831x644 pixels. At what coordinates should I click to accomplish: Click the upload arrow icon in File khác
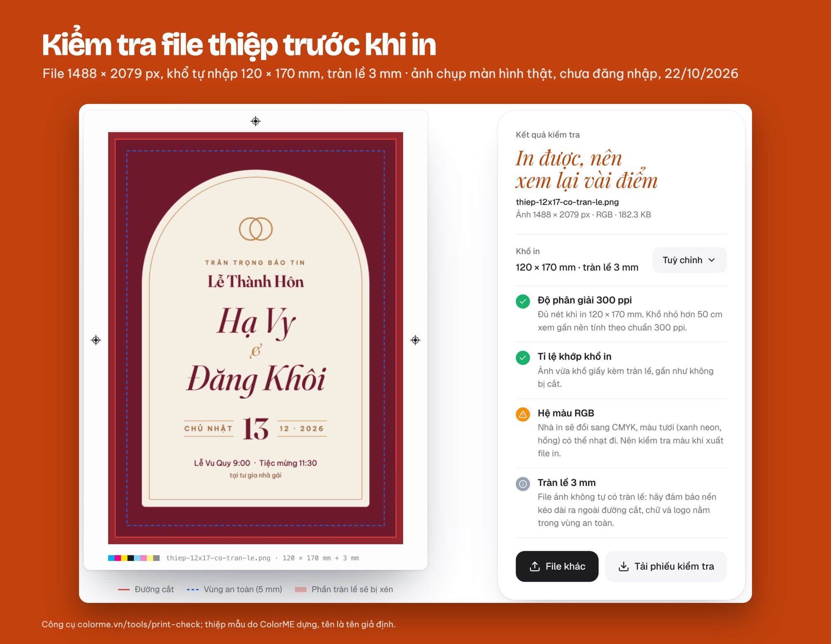coord(535,566)
